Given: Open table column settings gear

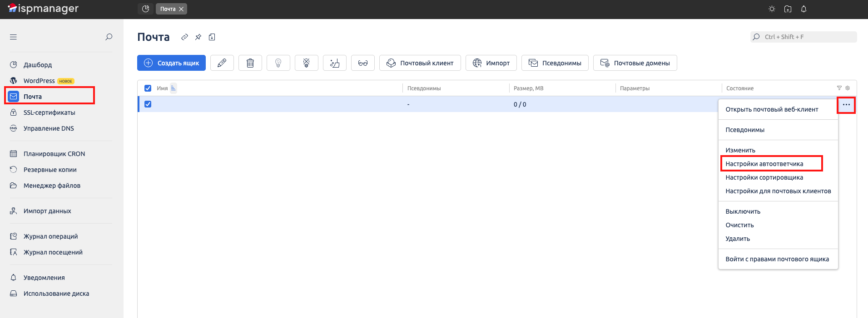Looking at the screenshot, I should tap(848, 88).
